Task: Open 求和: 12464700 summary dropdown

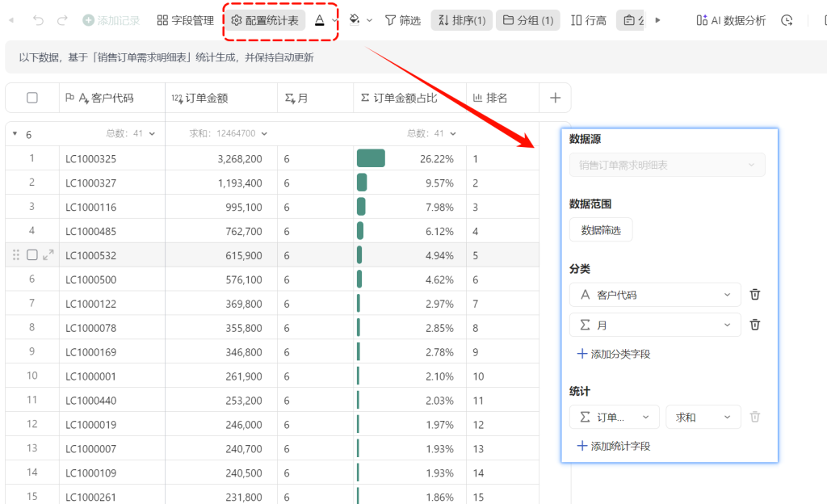Action: pyautogui.click(x=229, y=133)
